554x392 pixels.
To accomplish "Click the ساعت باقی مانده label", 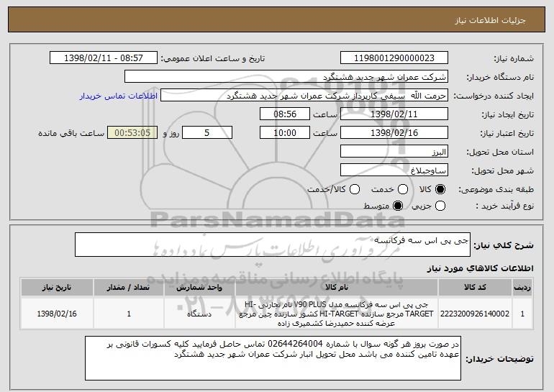I will pyautogui.click(x=71, y=133).
